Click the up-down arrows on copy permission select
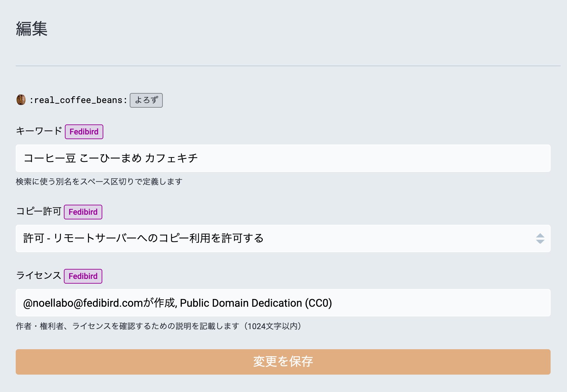Image resolution: width=567 pixels, height=392 pixels. coord(540,238)
